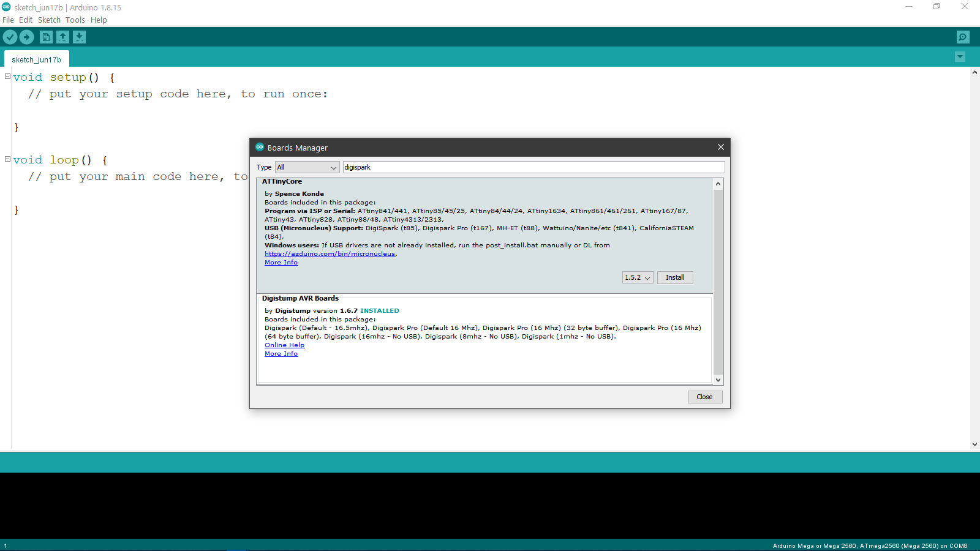This screenshot has height=551, width=980.
Task: Restore down the Arduino window
Action: 937,7
